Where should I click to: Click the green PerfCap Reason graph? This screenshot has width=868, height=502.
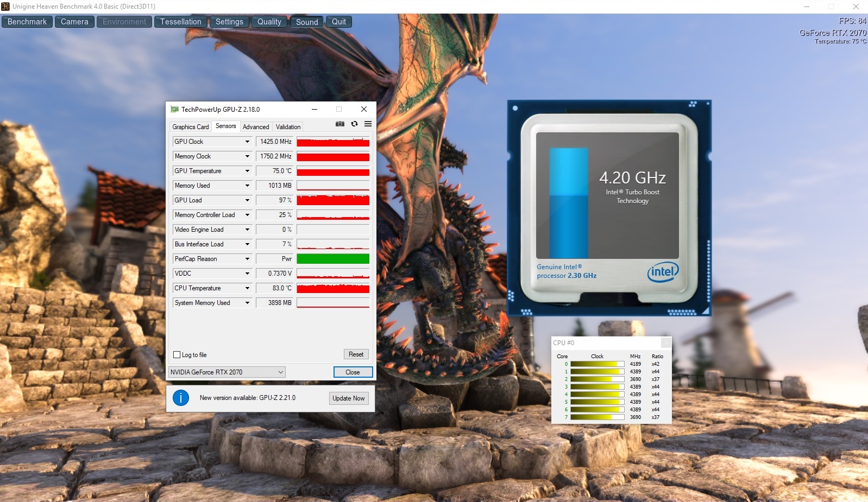tap(333, 259)
